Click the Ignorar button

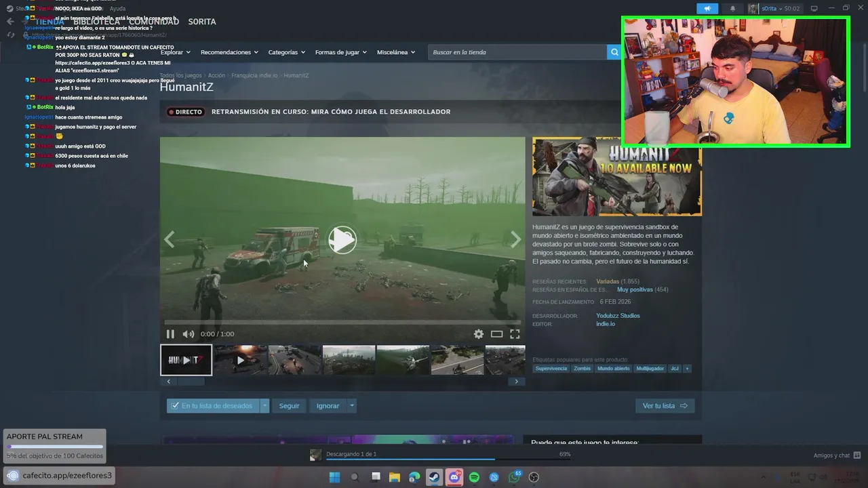(328, 406)
